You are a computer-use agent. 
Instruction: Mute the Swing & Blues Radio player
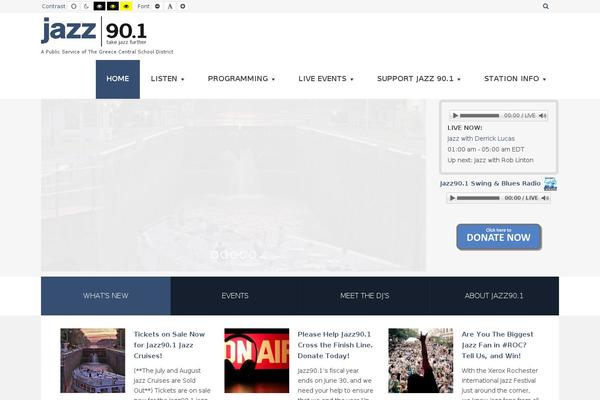(545, 198)
